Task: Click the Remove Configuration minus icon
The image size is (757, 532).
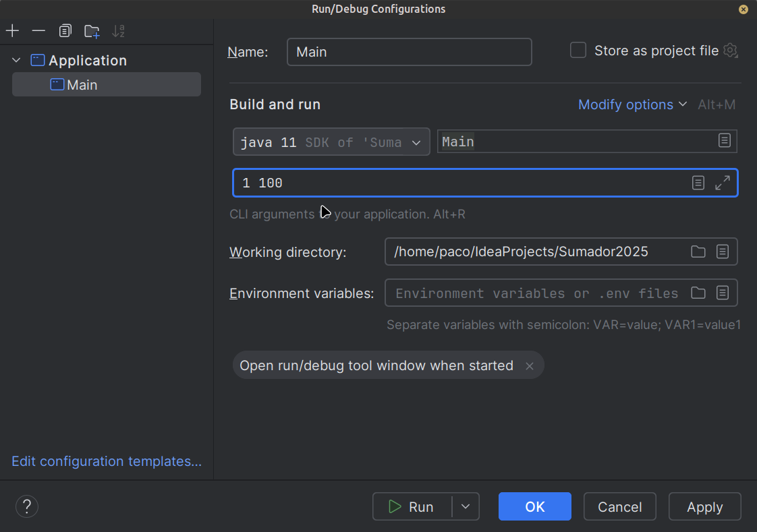Action: (x=38, y=31)
